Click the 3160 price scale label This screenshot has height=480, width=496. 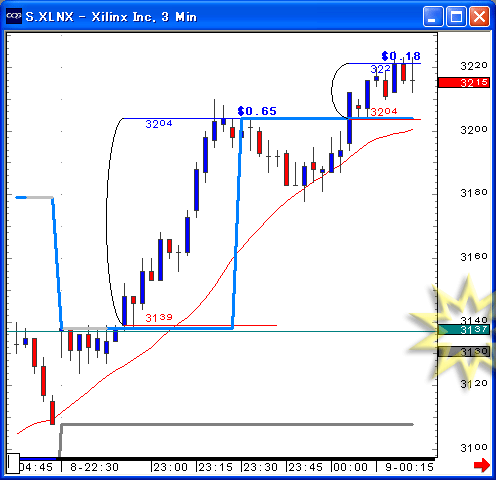(474, 257)
